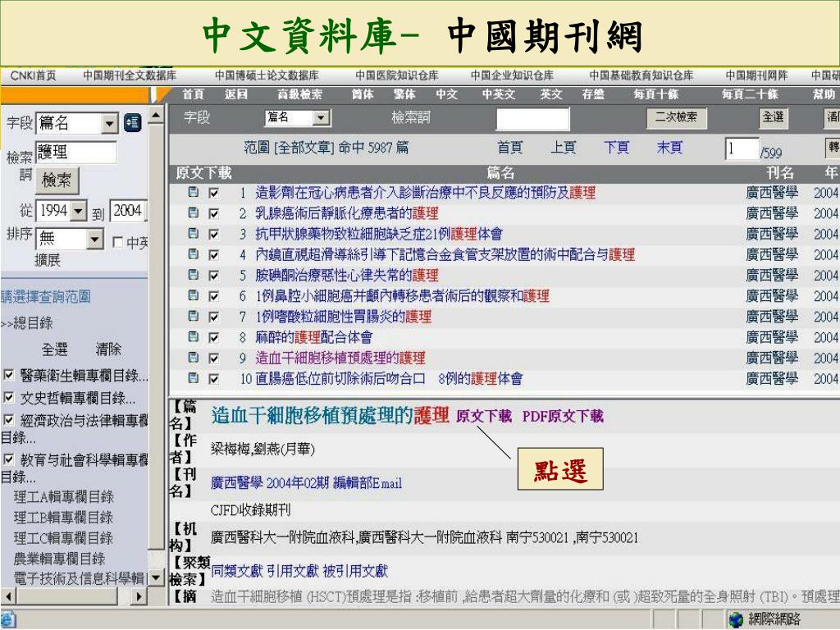Uncheck the checkbox for result row 9
The width and height of the screenshot is (840, 630).
coord(214,358)
